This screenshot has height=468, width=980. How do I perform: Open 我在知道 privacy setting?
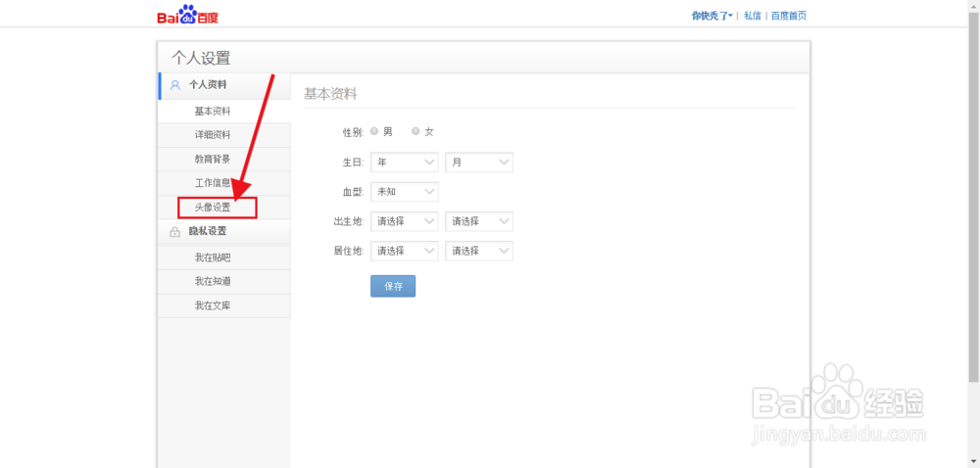coord(224,281)
